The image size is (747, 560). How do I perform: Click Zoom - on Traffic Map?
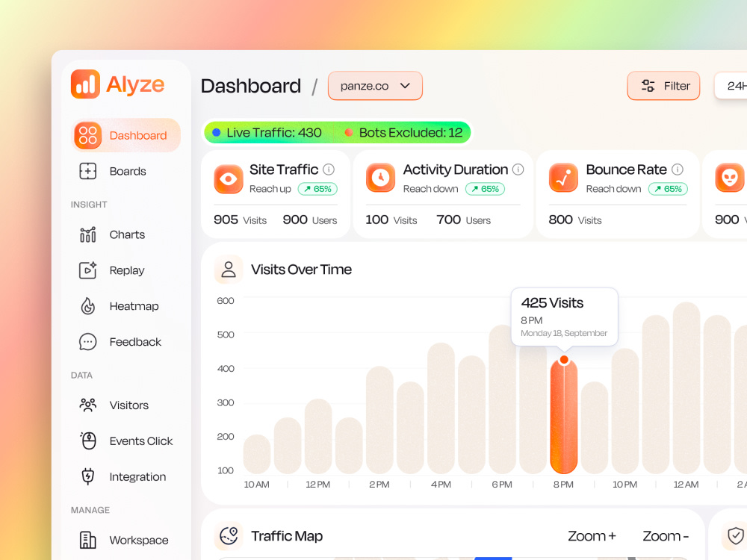666,536
